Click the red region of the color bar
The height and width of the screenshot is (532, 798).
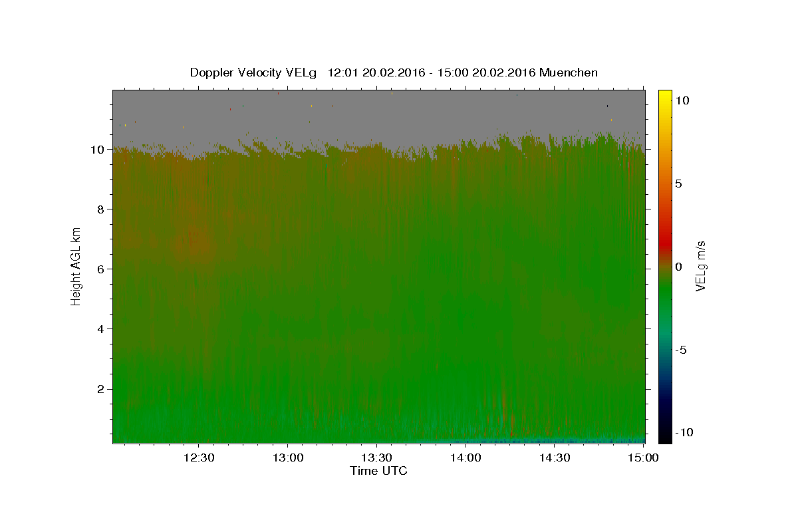coord(664,233)
